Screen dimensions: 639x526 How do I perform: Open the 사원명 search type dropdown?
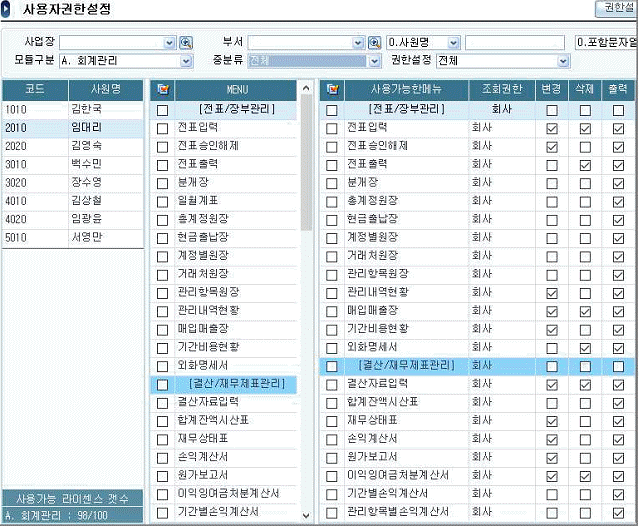(453, 43)
